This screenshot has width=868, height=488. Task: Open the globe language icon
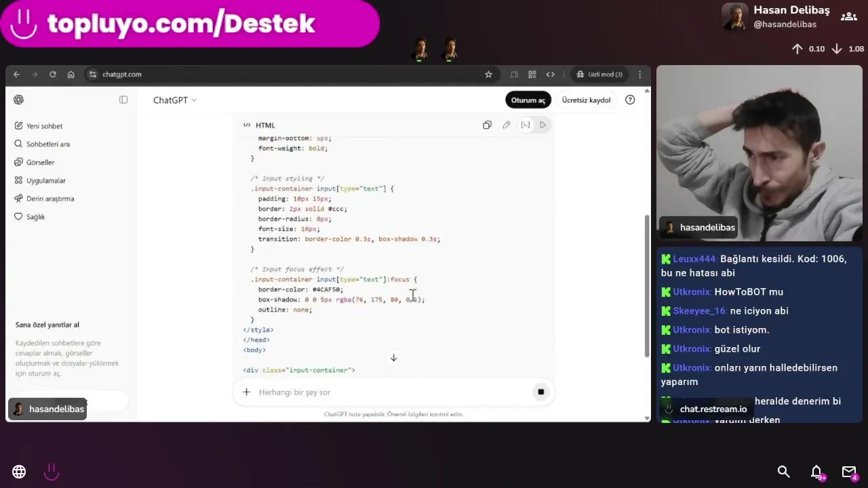(19, 472)
